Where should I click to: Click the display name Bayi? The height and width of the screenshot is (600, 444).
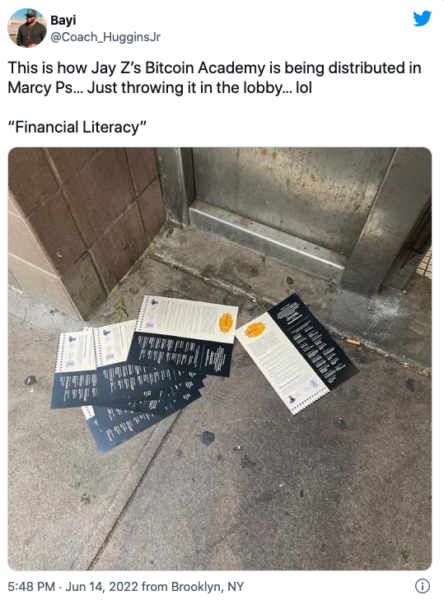coord(63,20)
